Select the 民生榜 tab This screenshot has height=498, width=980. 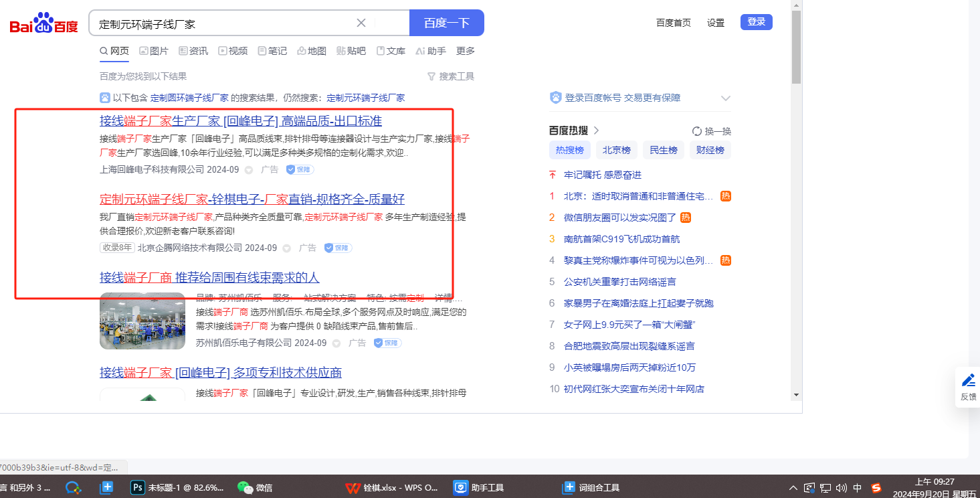tap(664, 150)
